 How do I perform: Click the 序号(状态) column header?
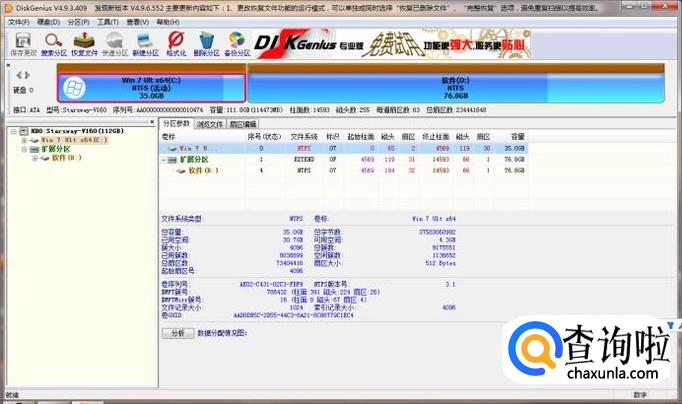[x=264, y=137]
